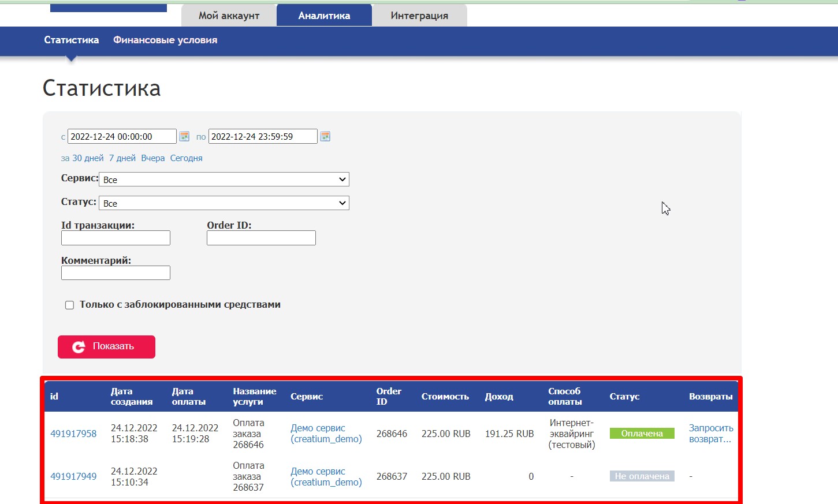Image resolution: width=838 pixels, height=504 pixels.
Task: Switch to the Аналитика tab
Action: (324, 16)
